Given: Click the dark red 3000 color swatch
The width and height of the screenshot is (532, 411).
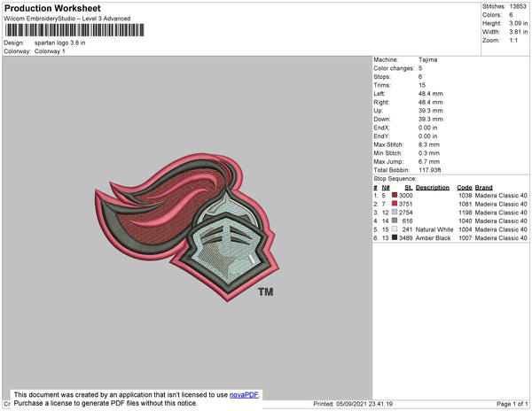Looking at the screenshot, I should point(395,195).
